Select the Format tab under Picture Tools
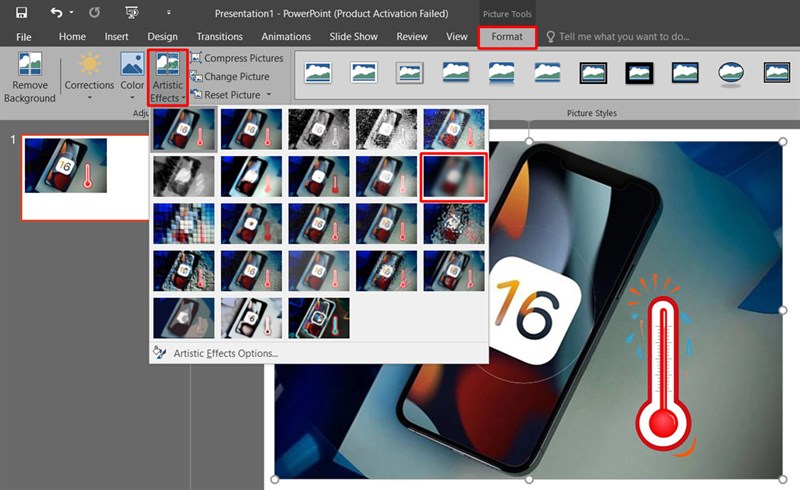The height and width of the screenshot is (490, 800). (507, 37)
